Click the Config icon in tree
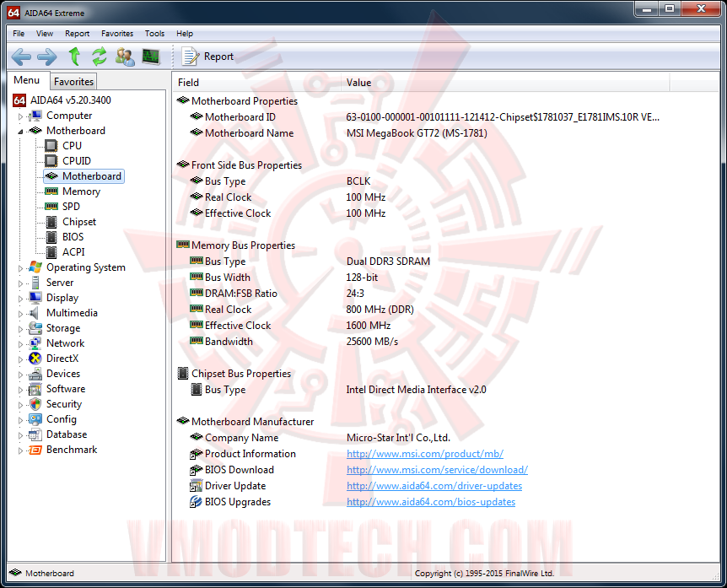727x588 pixels. pyautogui.click(x=35, y=419)
